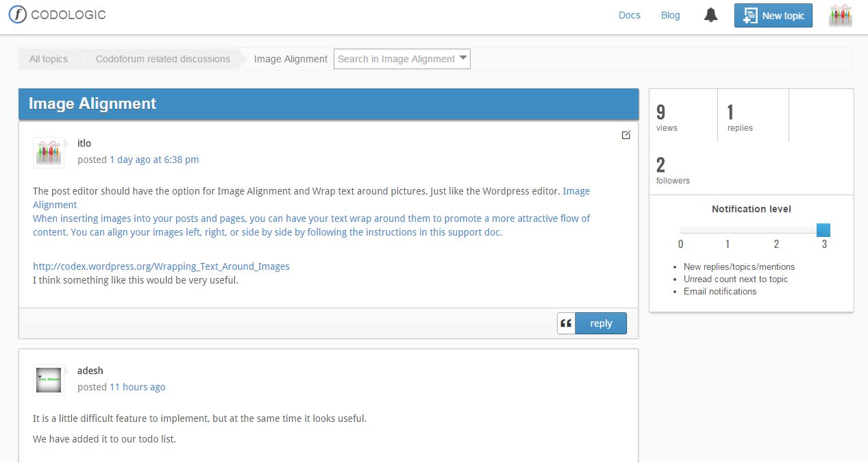The image size is (868, 463).
Task: Click the '11 hours ago' timestamp link
Action: (x=138, y=387)
